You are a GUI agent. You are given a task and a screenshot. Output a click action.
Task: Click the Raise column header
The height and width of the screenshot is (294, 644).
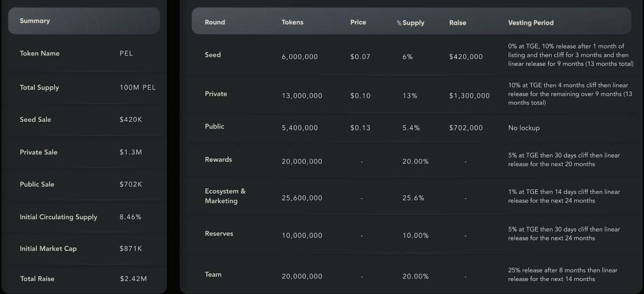coord(458,23)
